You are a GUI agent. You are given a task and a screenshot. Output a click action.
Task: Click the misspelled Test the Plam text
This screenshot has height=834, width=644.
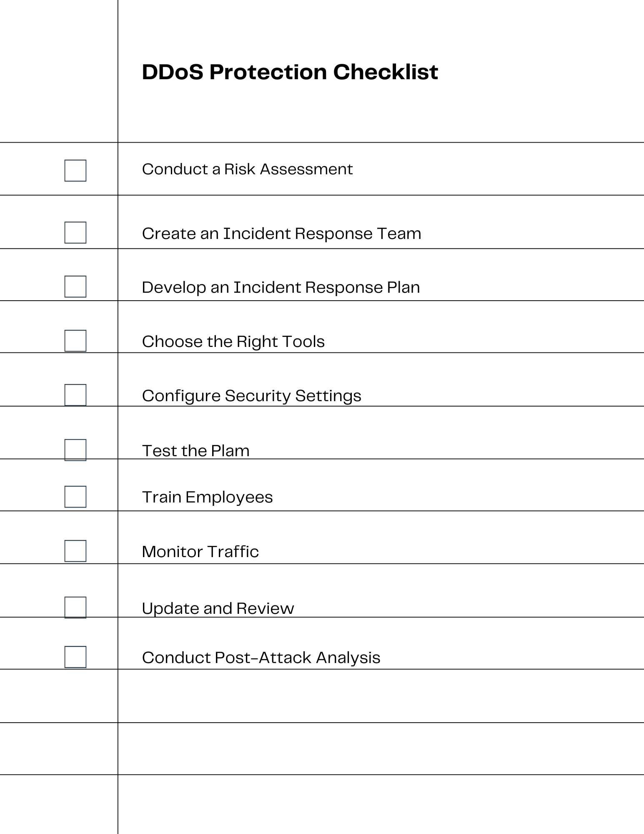coord(195,451)
